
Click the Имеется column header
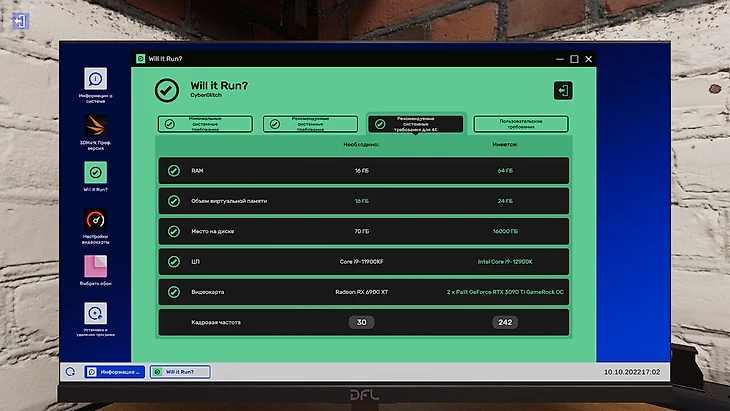505,145
